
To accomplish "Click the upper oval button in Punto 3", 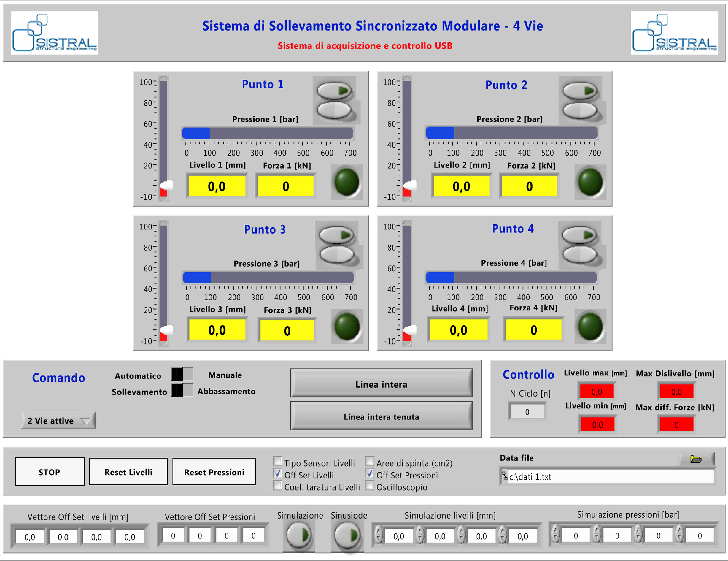I will (337, 235).
